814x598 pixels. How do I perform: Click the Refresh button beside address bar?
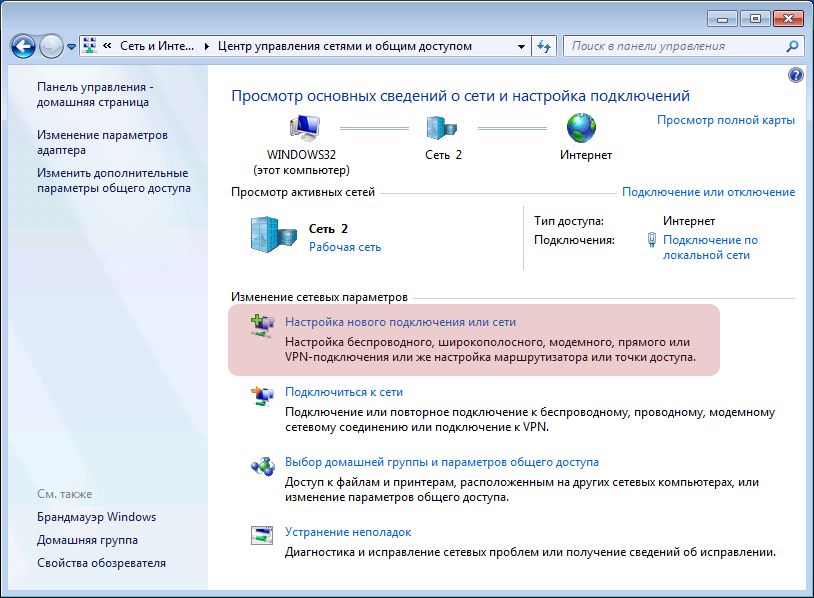click(x=544, y=46)
